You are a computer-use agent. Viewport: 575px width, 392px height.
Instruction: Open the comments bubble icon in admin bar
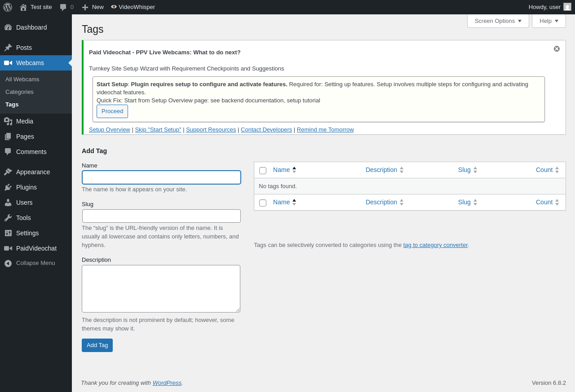63,7
